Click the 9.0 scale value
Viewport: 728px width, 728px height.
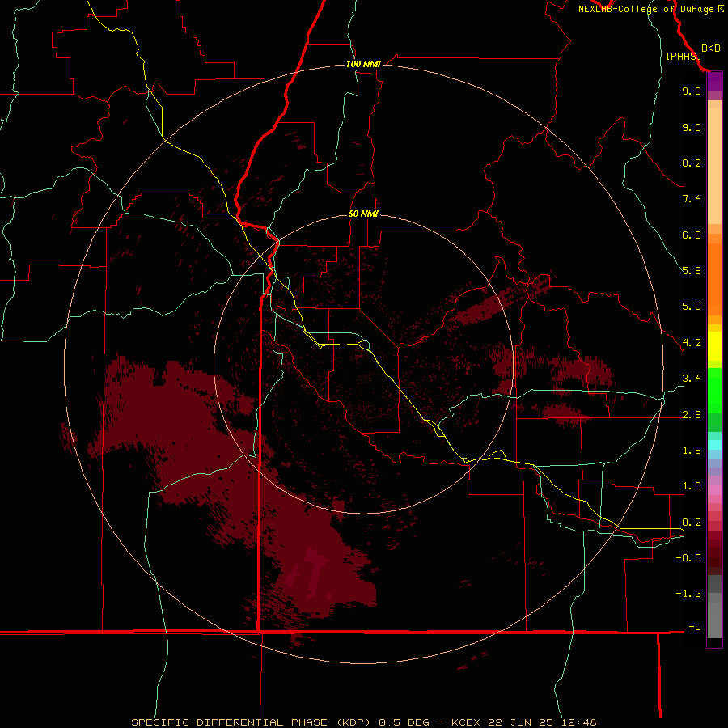click(692, 127)
